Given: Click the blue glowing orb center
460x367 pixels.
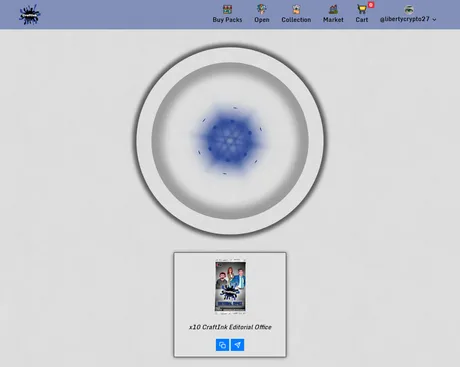Looking at the screenshot, I should 230,140.
